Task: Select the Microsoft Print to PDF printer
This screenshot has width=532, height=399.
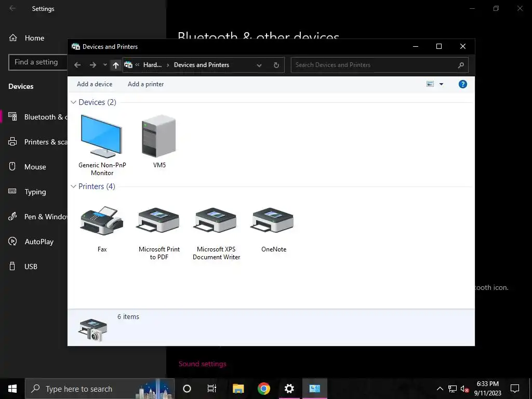Action: pos(159,220)
